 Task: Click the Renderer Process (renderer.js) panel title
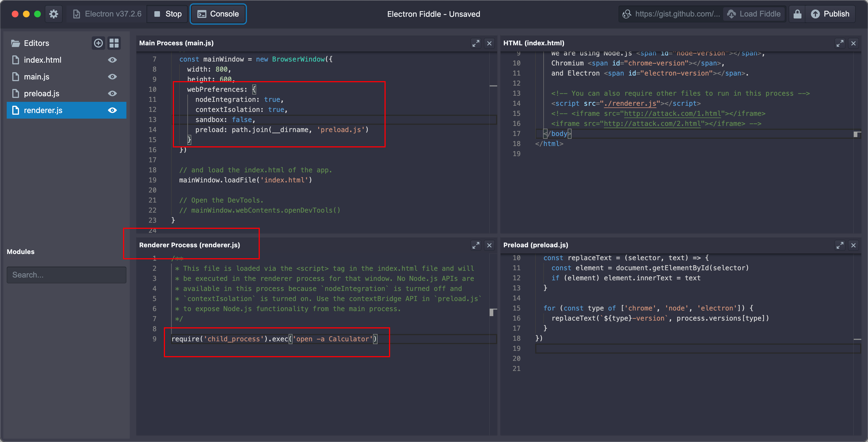tap(189, 245)
